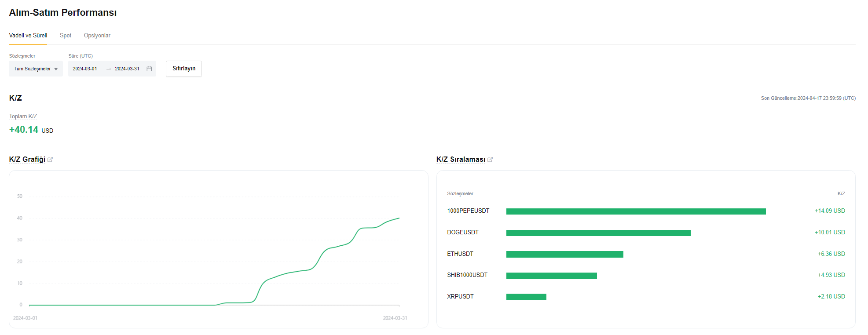Viewport: 868px width, 335px height.
Task: Select the DOGEUSDT contract name
Action: coord(463,233)
